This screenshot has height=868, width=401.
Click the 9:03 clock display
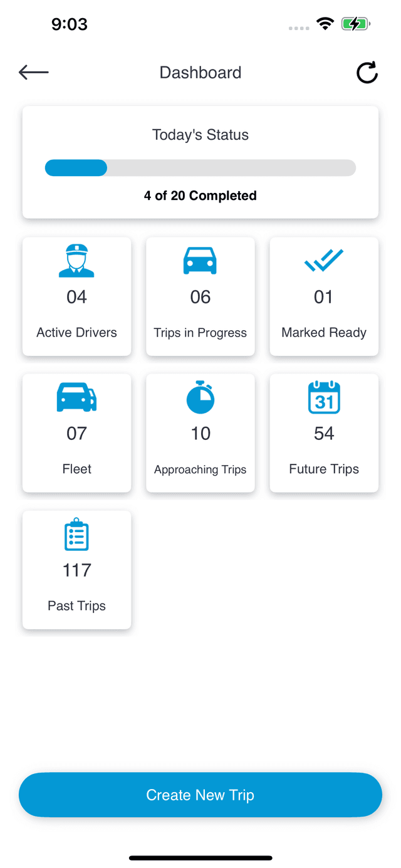(x=70, y=23)
